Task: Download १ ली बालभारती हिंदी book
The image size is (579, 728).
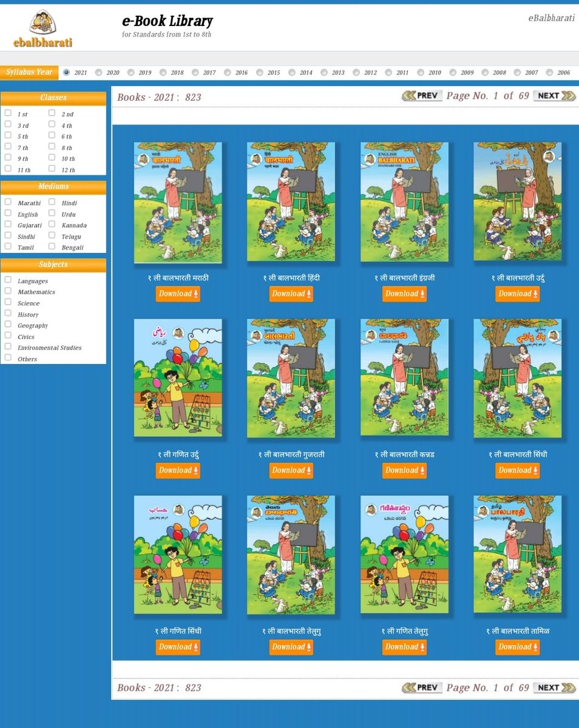Action: 291,294
